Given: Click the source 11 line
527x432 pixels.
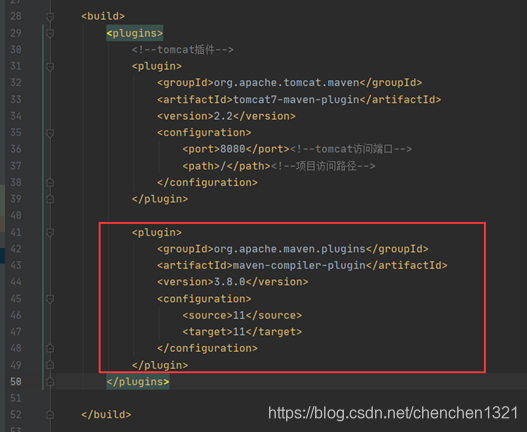Looking at the screenshot, I should pos(242,315).
